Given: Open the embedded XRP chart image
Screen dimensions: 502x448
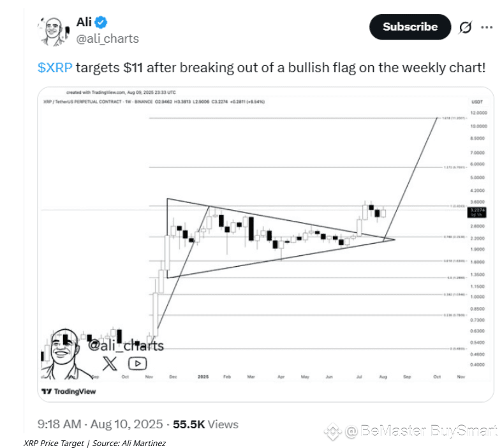Looking at the screenshot, I should pos(266,244).
